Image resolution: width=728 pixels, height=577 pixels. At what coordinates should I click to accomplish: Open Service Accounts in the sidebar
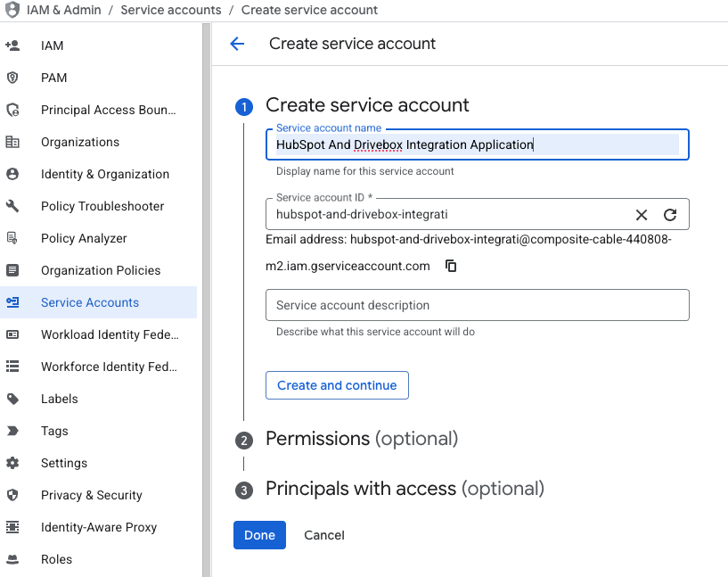(98, 302)
